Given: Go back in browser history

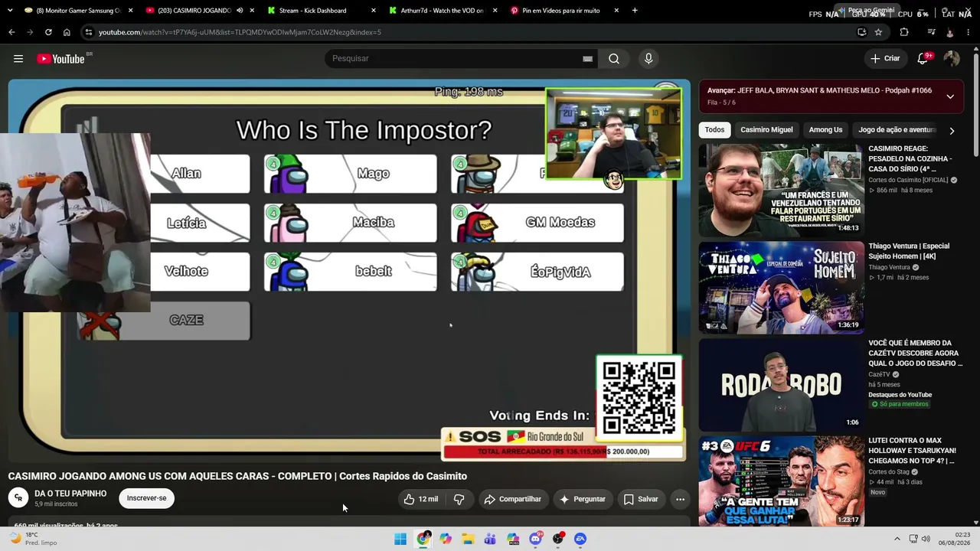Looking at the screenshot, I should point(11,32).
